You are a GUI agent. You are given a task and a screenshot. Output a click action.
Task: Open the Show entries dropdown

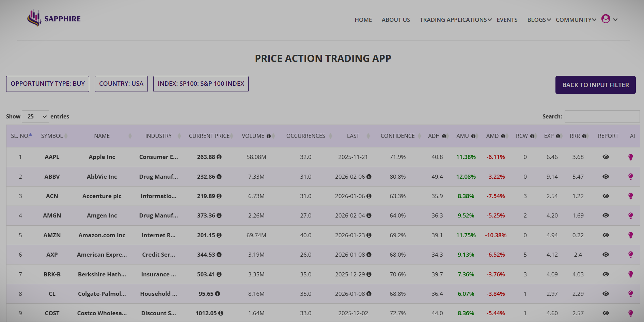[35, 116]
